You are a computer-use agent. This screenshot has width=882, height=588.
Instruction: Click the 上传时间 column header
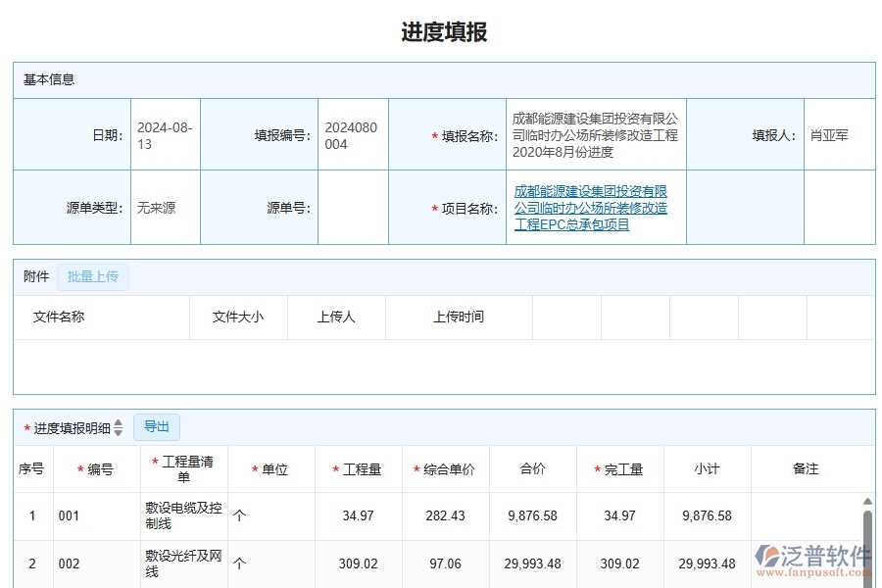click(458, 317)
